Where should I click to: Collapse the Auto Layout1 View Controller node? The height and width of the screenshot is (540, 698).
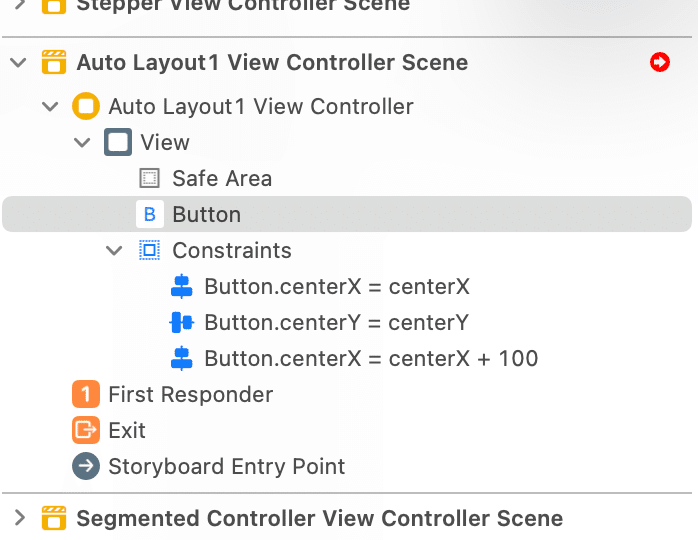coord(50,106)
